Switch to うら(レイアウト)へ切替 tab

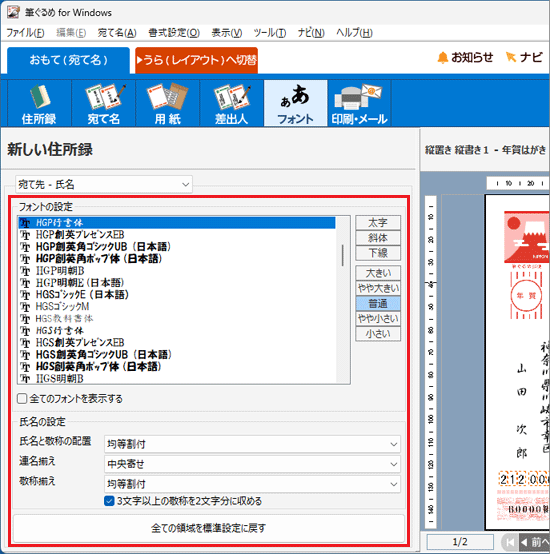(x=196, y=60)
